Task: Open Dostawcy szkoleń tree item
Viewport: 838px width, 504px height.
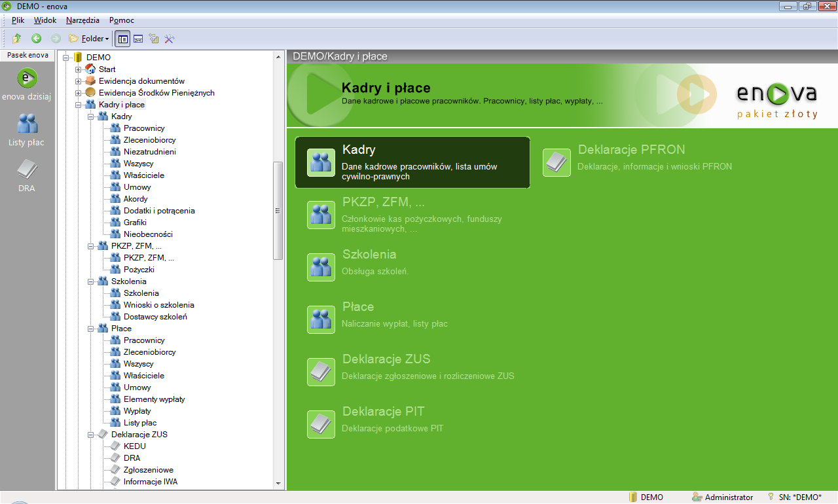Action: [x=155, y=317]
